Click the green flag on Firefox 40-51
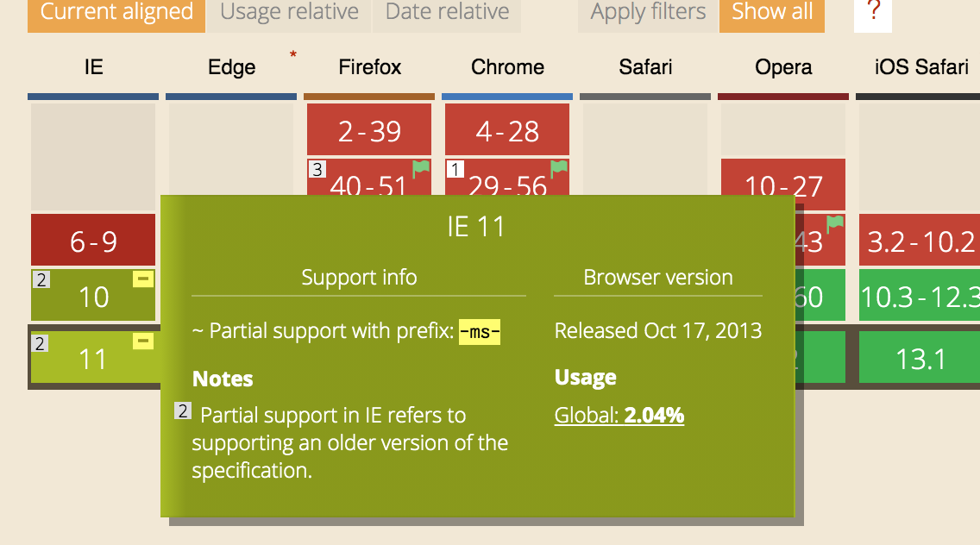Screen dimensions: 980x545 (421, 168)
